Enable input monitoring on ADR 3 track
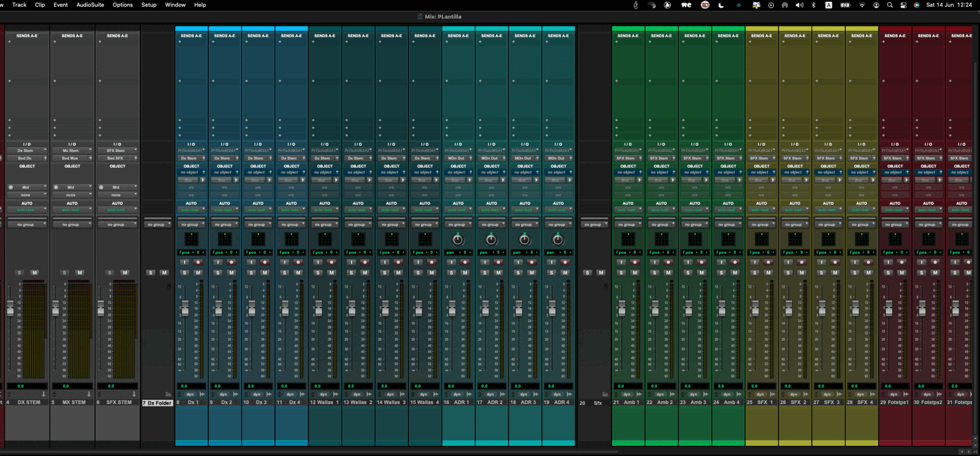The width and height of the screenshot is (980, 456). point(518,262)
